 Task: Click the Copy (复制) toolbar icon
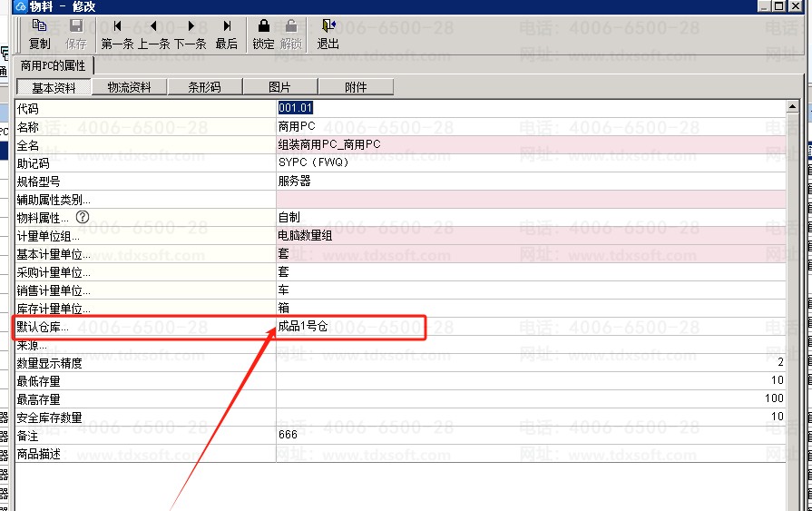(x=39, y=34)
